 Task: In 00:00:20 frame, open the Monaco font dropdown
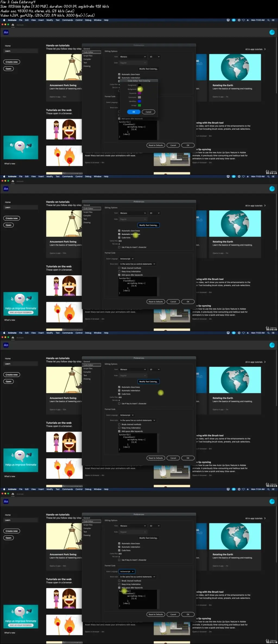133,57
